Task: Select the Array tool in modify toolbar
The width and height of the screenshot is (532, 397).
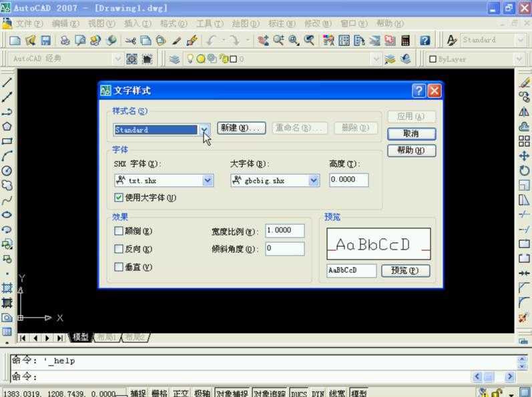Action: 524,141
